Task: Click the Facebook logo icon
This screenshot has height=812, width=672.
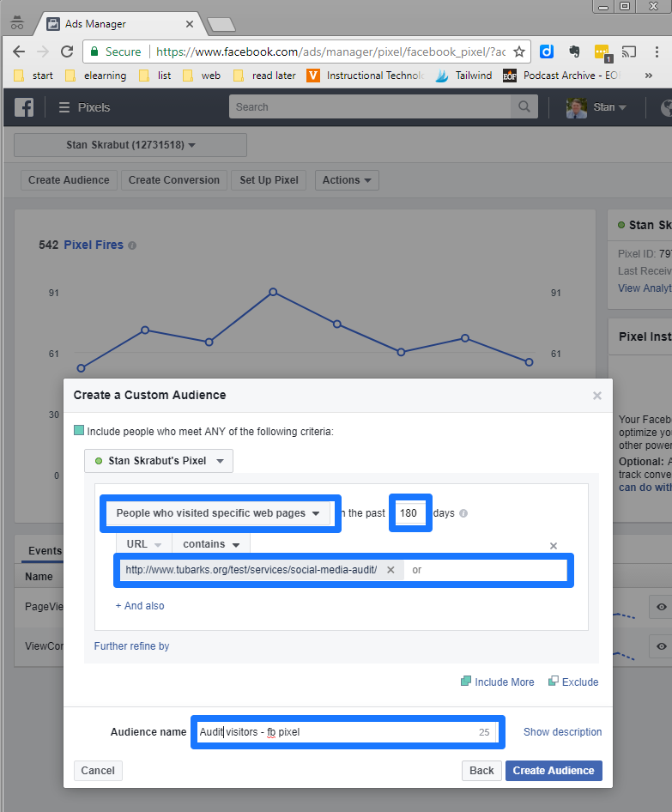Action: pyautogui.click(x=23, y=107)
